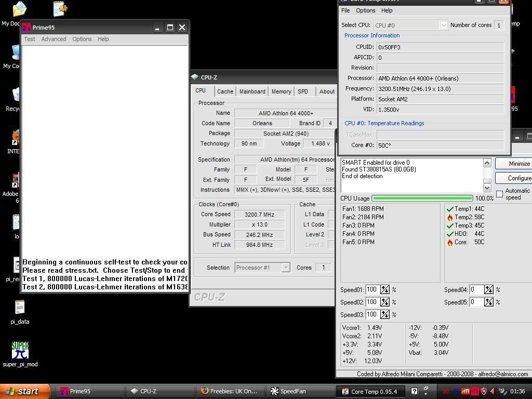Screen dimensions: 532x399
Task: Open the Test menu in Prime95
Action: tap(30, 39)
